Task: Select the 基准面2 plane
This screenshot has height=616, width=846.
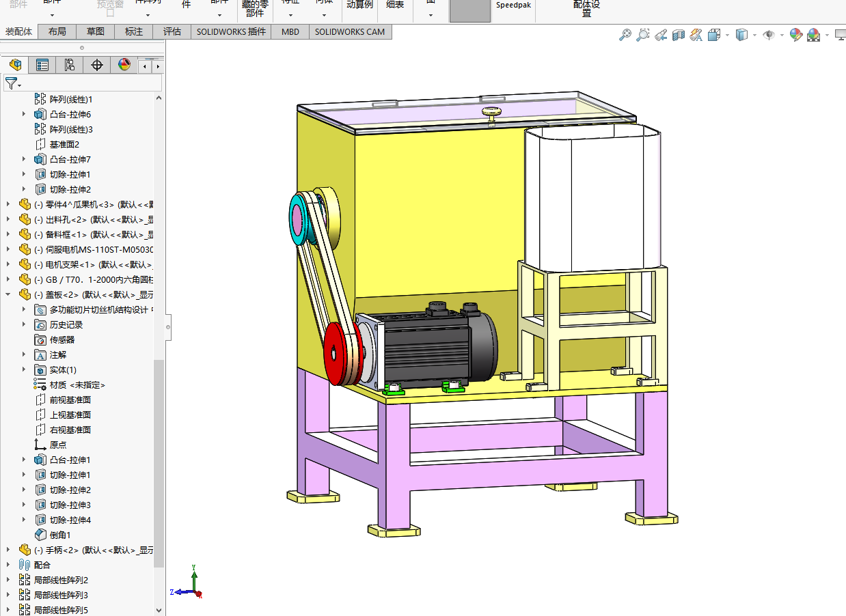Action: (x=64, y=144)
